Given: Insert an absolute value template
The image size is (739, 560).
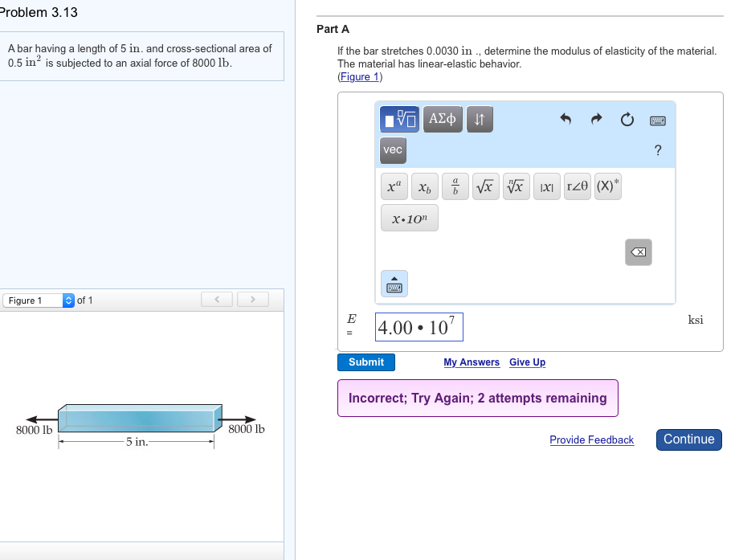Looking at the screenshot, I should click(547, 186).
